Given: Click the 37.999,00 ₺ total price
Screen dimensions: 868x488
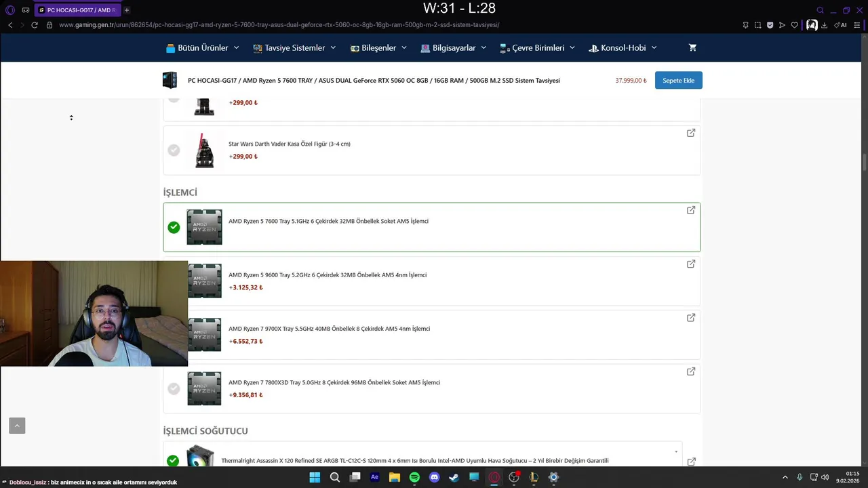Looking at the screenshot, I should (631, 81).
